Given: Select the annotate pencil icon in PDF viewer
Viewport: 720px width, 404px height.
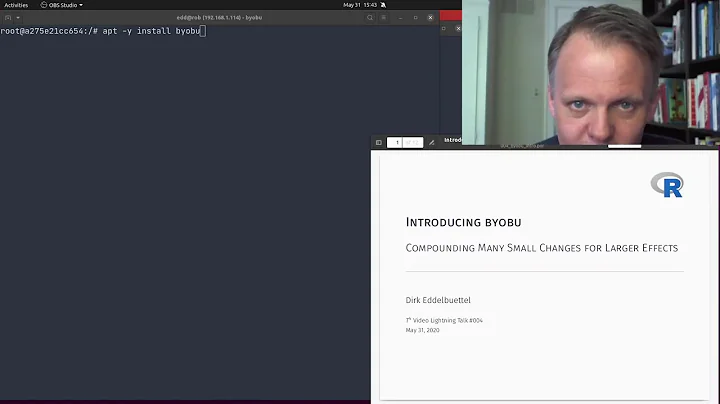Looking at the screenshot, I should click(x=432, y=143).
